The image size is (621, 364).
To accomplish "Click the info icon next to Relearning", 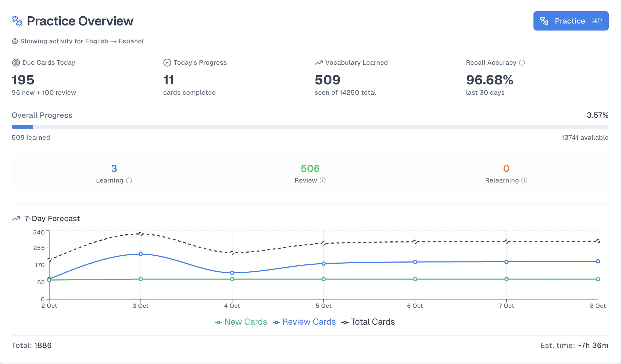I will [x=524, y=180].
